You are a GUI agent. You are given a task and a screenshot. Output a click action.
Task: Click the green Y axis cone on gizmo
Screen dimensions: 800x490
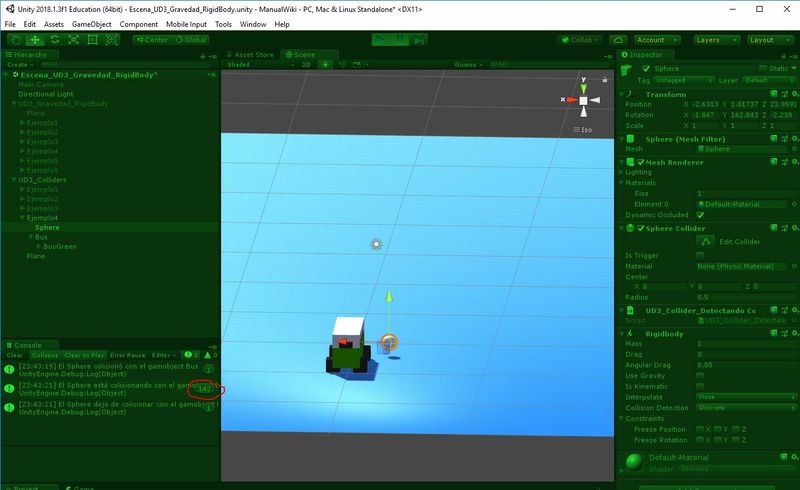point(583,89)
